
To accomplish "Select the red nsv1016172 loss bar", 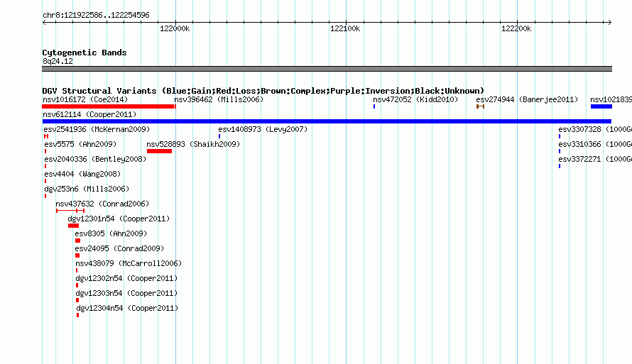I will [x=109, y=106].
